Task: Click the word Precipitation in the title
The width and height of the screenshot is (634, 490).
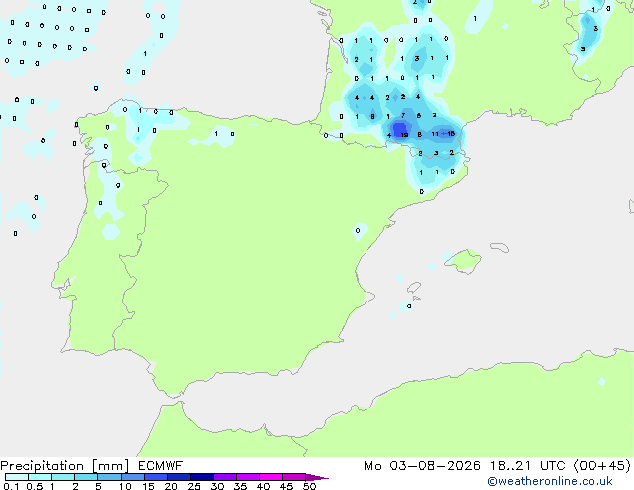Action: pos(42,466)
